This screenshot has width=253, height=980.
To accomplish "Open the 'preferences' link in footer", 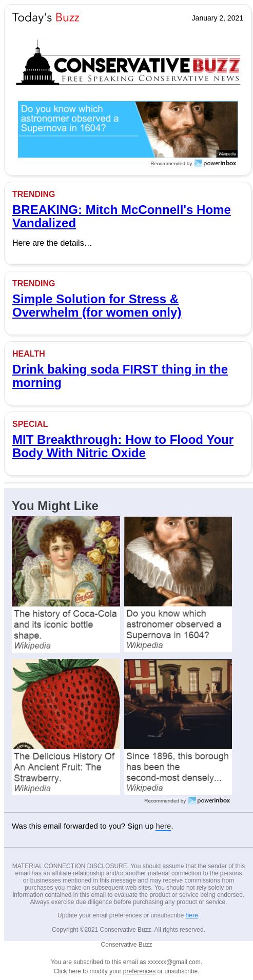I will point(139,971).
